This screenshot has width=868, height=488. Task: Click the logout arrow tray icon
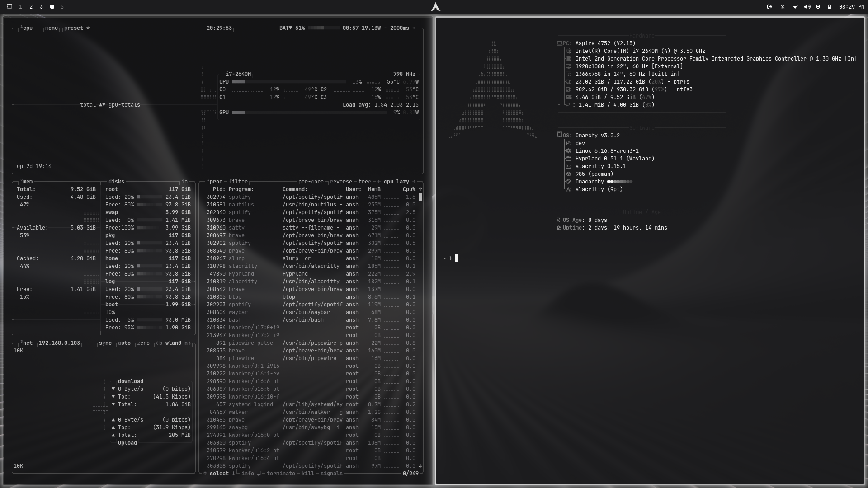(x=769, y=7)
